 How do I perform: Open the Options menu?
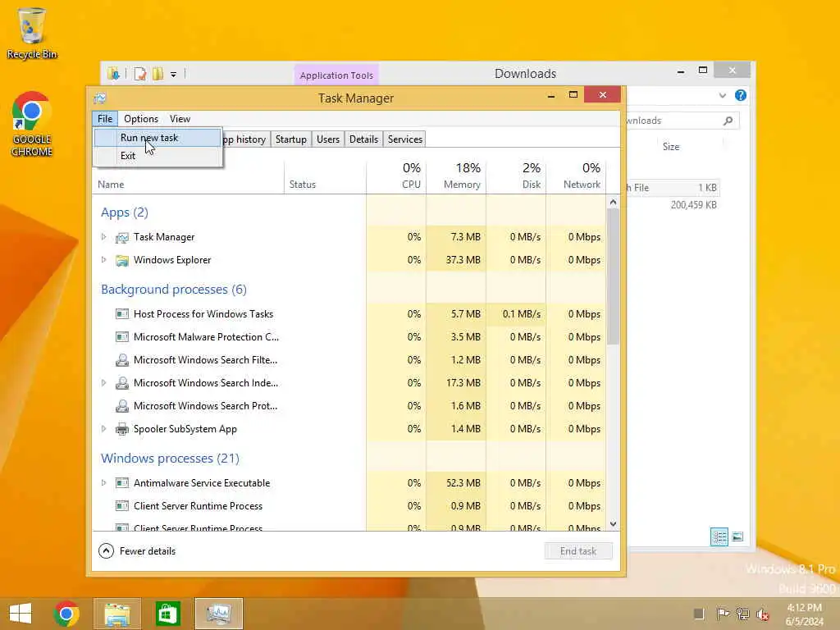141,119
